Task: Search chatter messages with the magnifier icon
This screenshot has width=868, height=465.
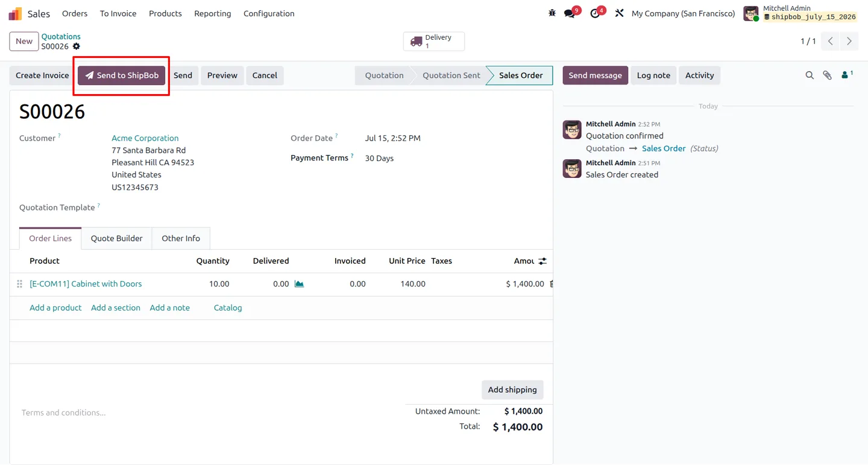Action: 810,75
